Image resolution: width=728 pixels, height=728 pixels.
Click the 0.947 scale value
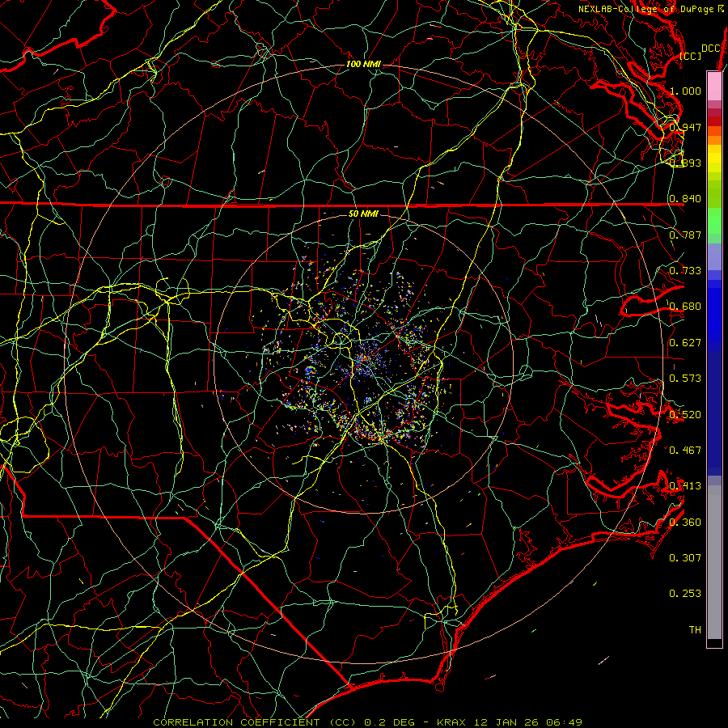[685, 127]
